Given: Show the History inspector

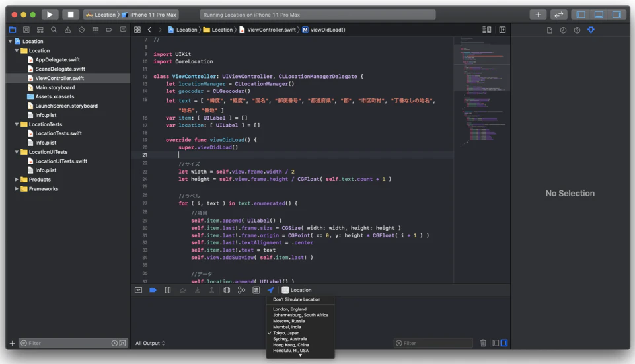Looking at the screenshot, I should (x=564, y=30).
